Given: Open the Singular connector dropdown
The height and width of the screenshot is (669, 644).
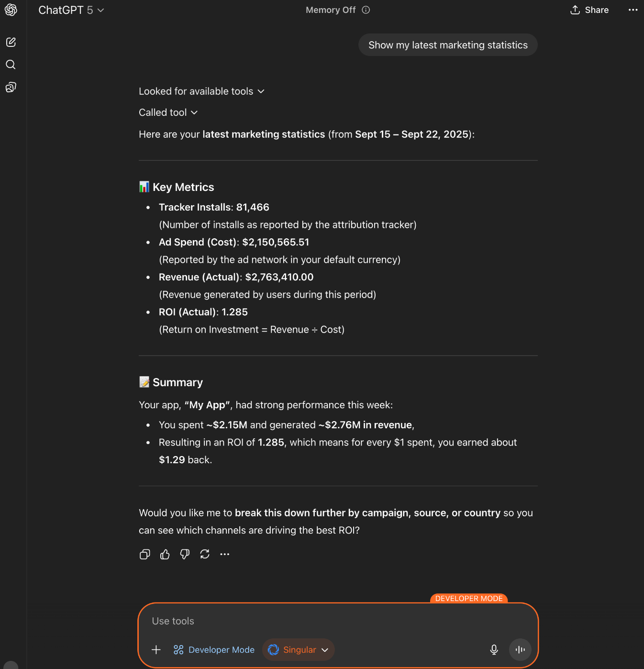Looking at the screenshot, I should (x=298, y=650).
